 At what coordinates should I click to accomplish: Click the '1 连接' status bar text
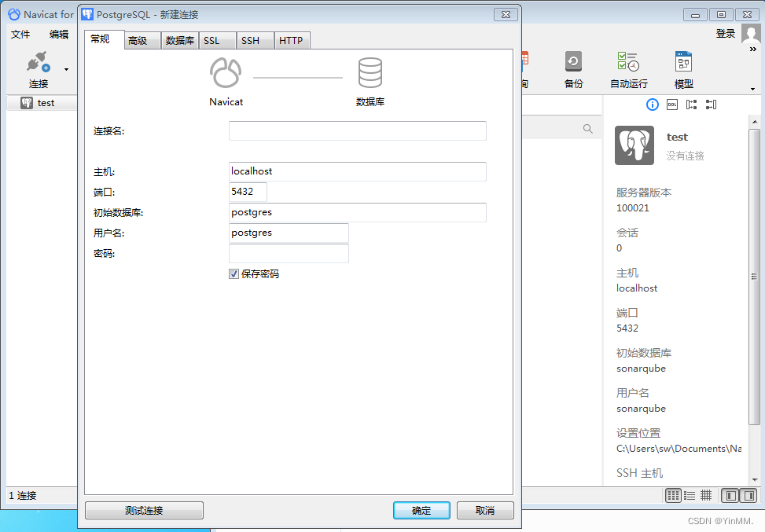23,496
